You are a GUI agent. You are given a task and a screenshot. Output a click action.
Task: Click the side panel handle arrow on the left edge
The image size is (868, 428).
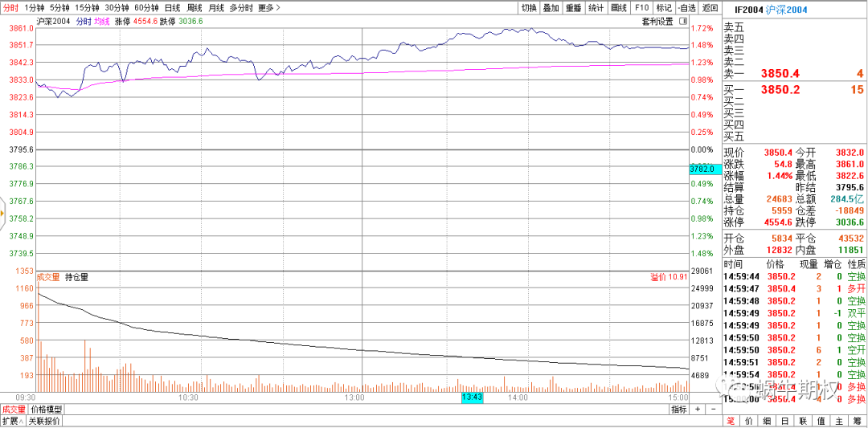(x=2, y=212)
